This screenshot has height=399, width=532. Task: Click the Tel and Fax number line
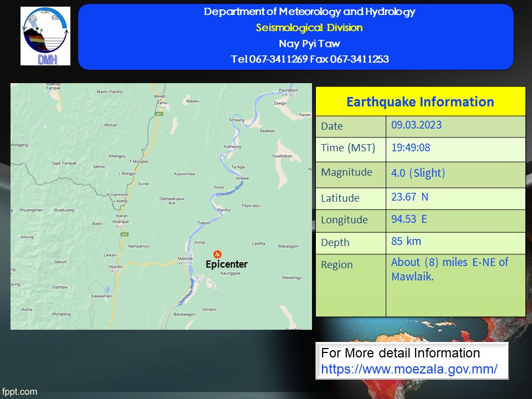pos(310,59)
